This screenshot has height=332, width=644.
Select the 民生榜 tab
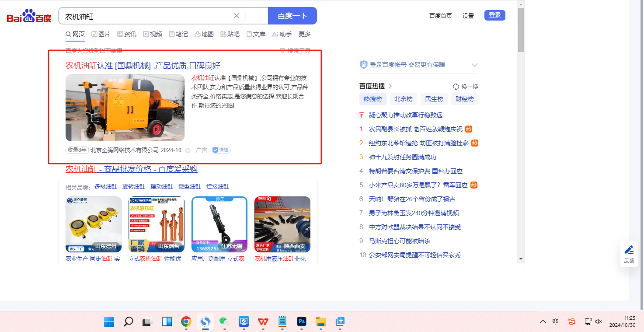[x=434, y=99]
